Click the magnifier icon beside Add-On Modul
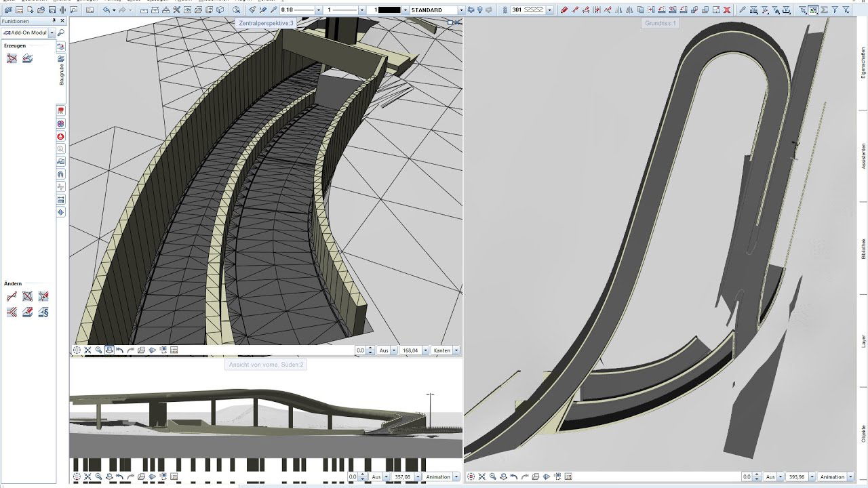 point(61,33)
